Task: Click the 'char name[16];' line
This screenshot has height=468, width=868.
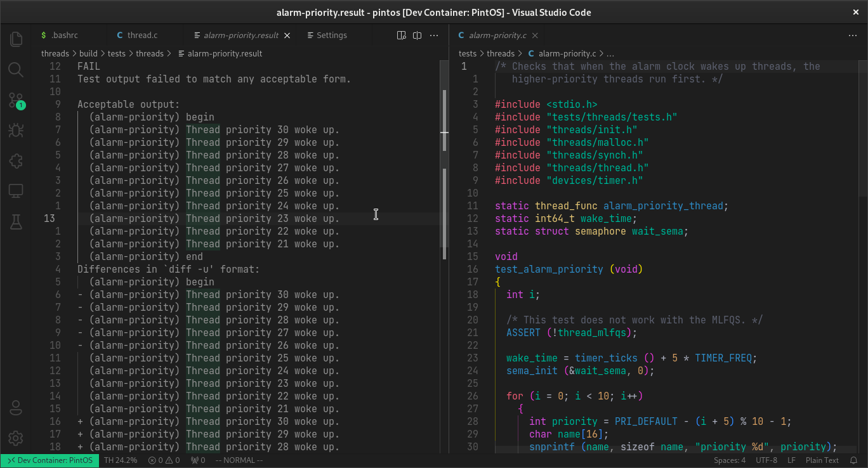Action: point(569,434)
